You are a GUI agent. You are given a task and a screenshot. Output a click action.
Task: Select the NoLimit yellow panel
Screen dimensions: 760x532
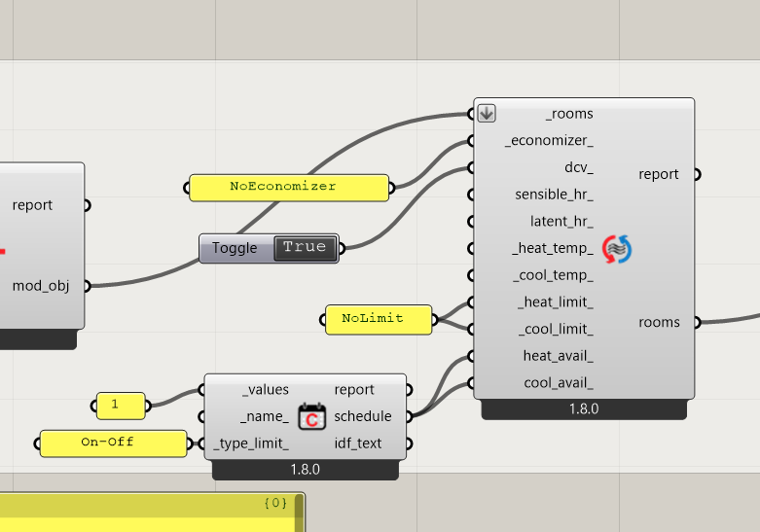tap(379, 319)
